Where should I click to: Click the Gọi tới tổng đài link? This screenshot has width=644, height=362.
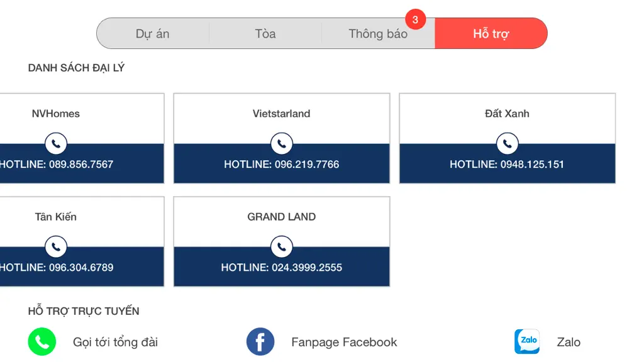point(116,342)
